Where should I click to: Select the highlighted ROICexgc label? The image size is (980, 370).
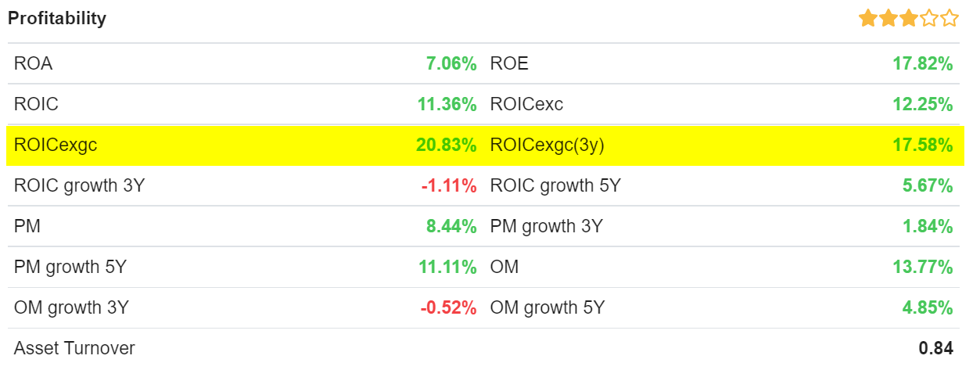56,145
